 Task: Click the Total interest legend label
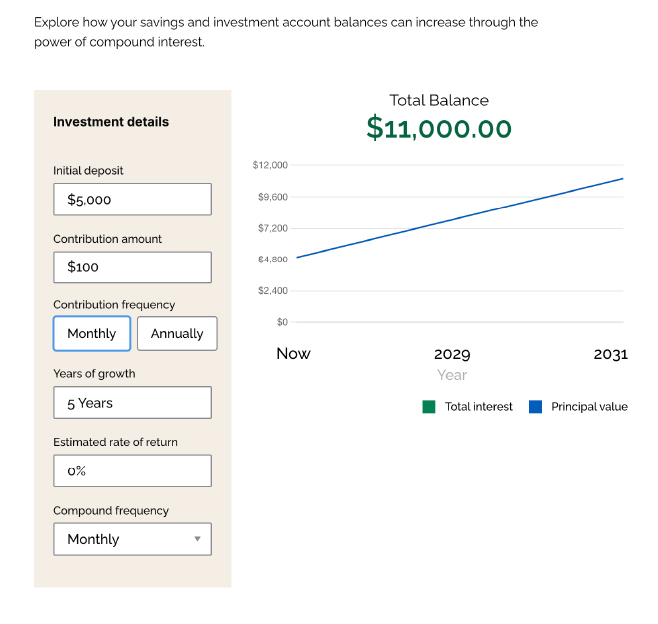point(479,407)
